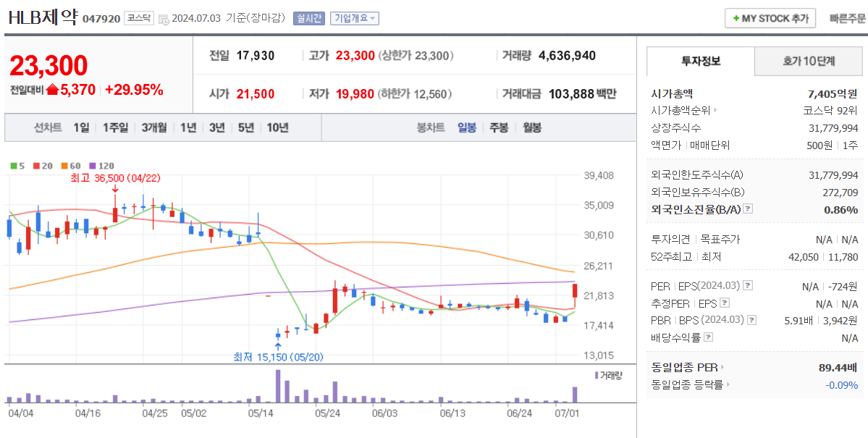
Task: Click the stock code 047920
Action: (101, 19)
